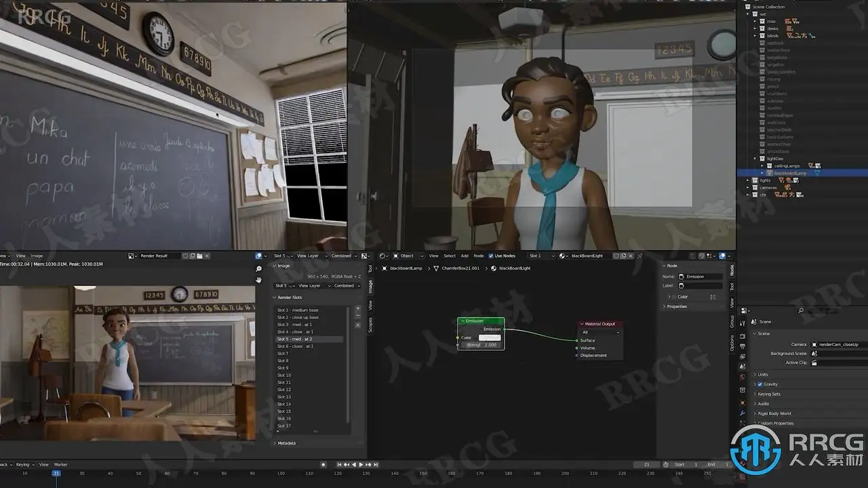Open the Material Output target dropdown showing All
This screenshot has height=488, width=868.
click(600, 332)
